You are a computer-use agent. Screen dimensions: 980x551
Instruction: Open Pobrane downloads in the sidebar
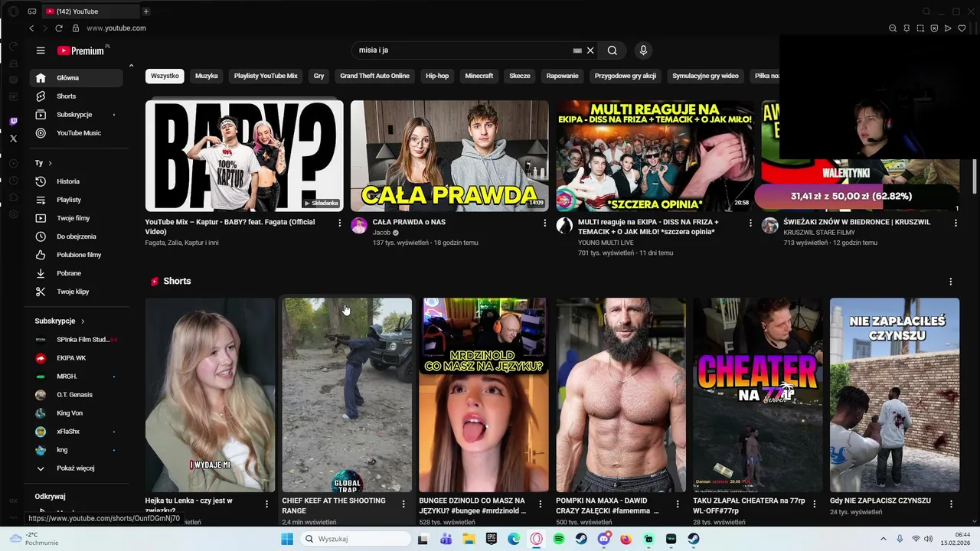[76, 273]
